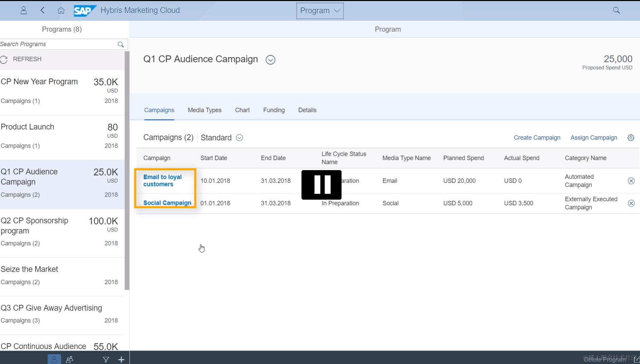Switch to the Media Types tab
Image resolution: width=640 pixels, height=364 pixels.
(205, 110)
